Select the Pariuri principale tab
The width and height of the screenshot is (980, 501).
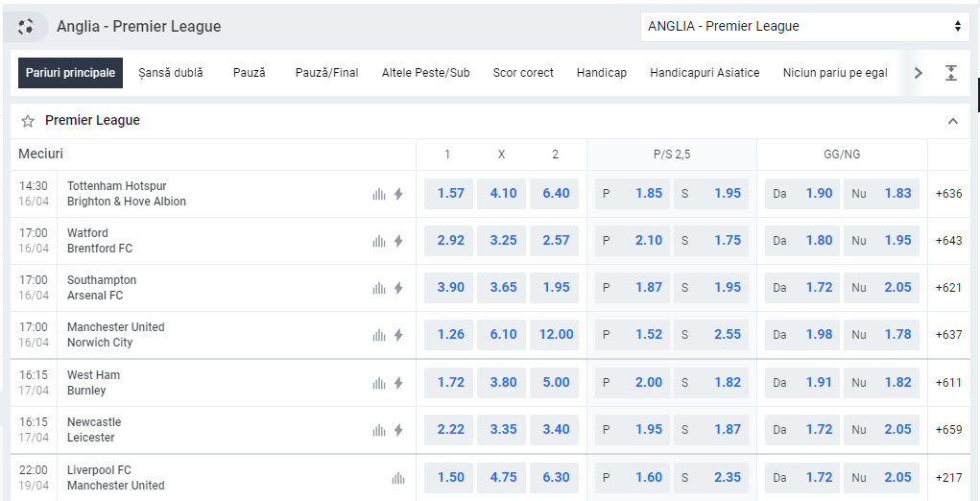point(71,73)
